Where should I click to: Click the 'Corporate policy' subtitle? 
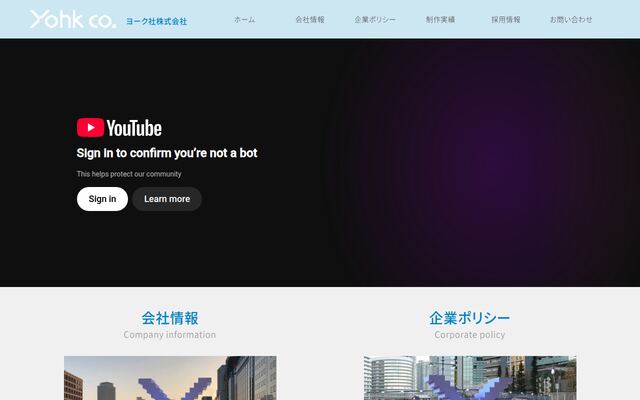click(x=469, y=335)
